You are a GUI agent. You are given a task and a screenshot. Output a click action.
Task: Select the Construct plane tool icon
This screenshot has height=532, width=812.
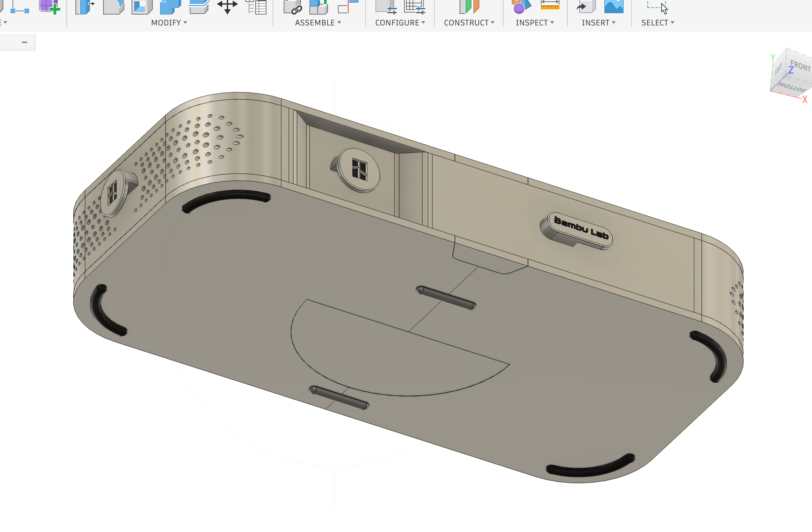point(469,7)
